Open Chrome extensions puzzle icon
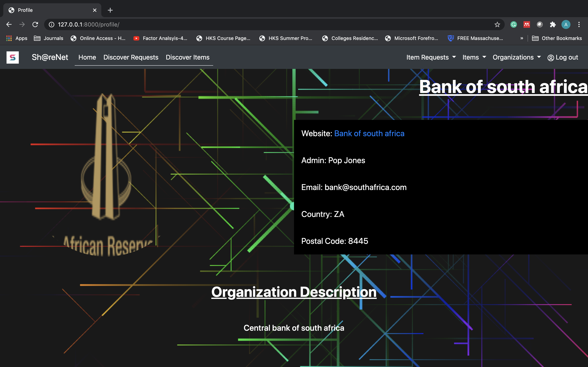The height and width of the screenshot is (367, 588). pos(553,24)
